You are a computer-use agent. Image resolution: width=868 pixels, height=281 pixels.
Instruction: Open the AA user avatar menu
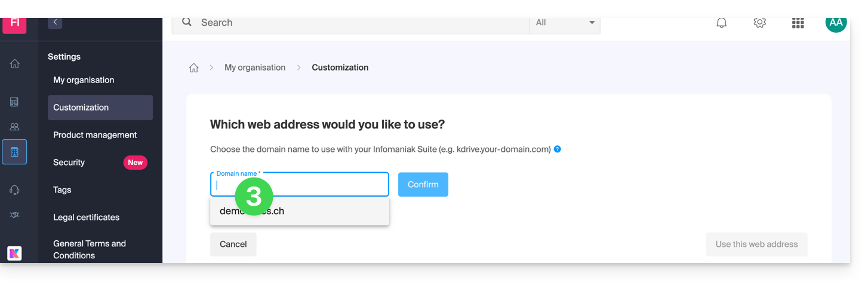pos(836,23)
